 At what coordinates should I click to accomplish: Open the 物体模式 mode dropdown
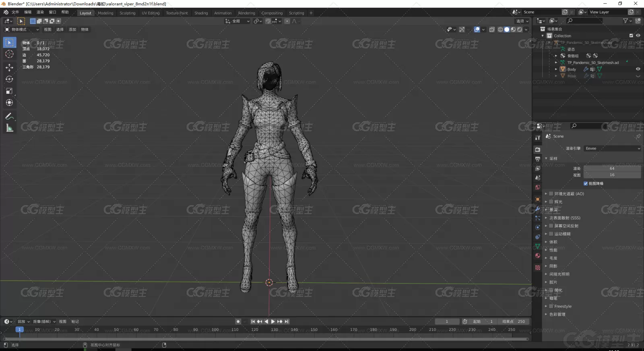point(22,29)
